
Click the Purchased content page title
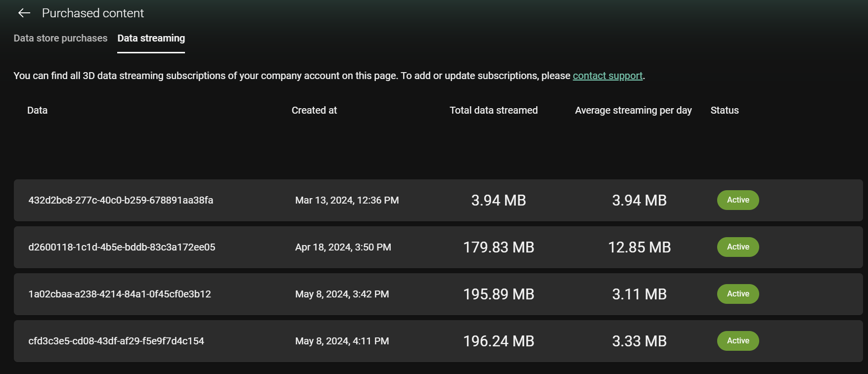tap(93, 13)
